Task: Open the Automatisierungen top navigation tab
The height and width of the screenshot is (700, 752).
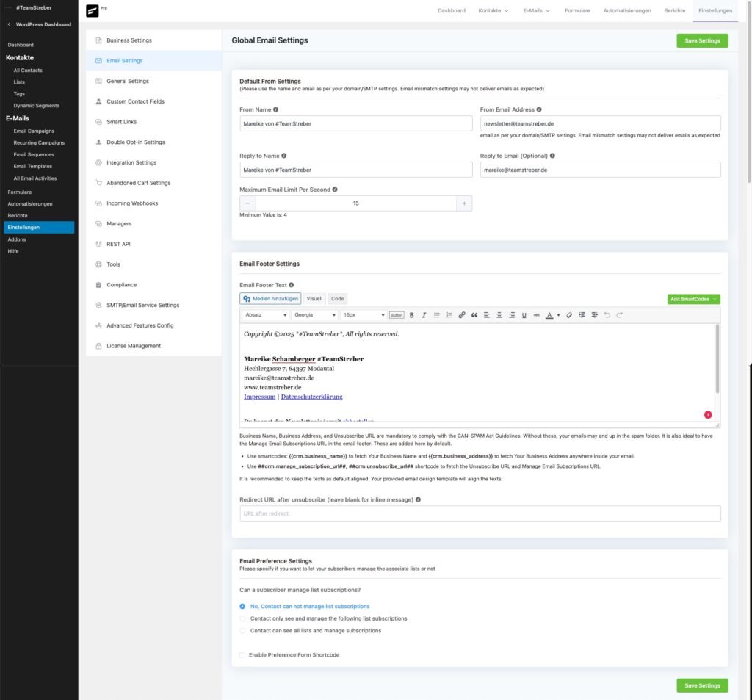Action: (x=627, y=11)
